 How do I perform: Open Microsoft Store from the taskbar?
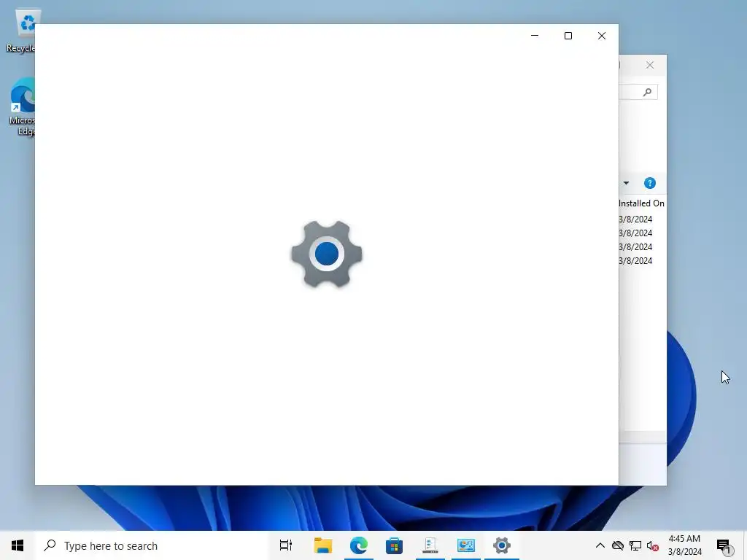(x=395, y=545)
